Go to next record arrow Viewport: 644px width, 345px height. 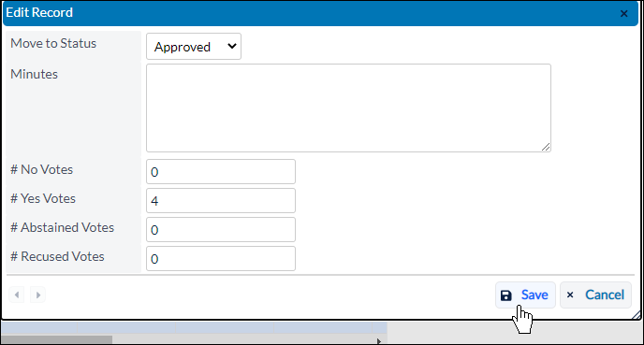point(38,295)
